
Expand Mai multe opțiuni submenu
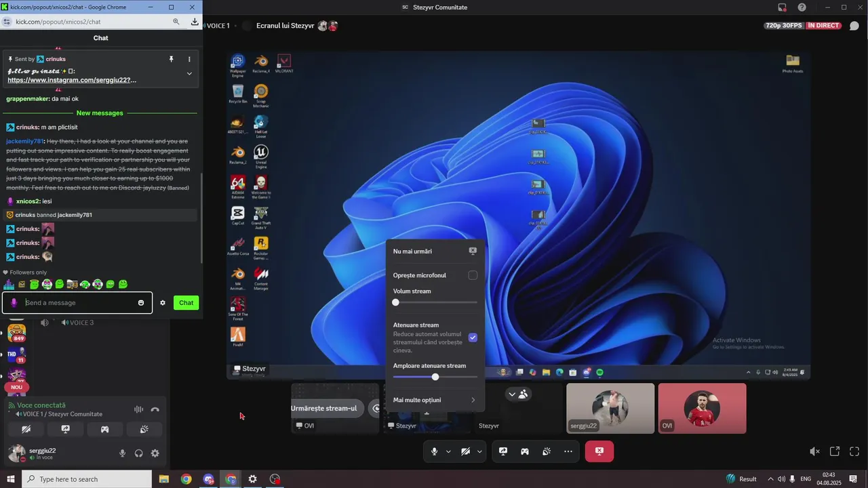tap(435, 400)
